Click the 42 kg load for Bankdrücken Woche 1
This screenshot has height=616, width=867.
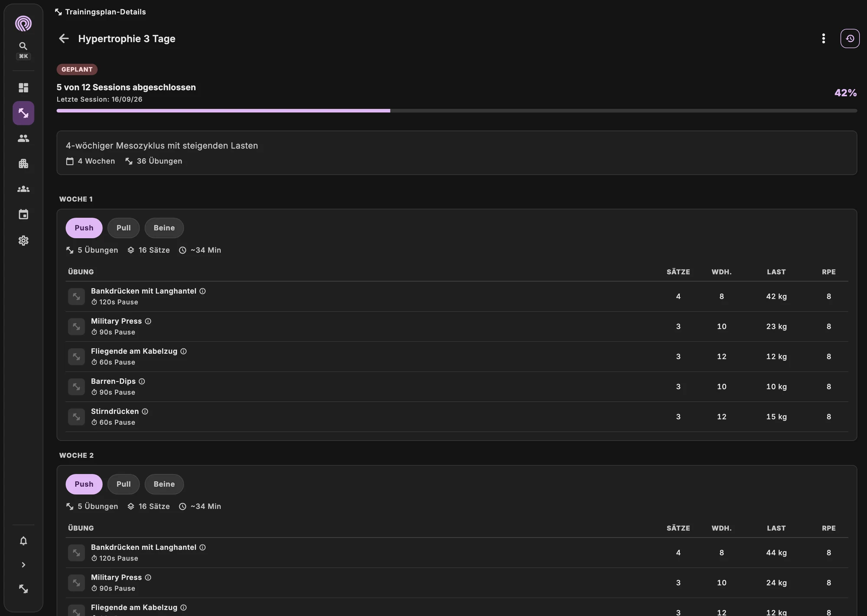point(776,296)
